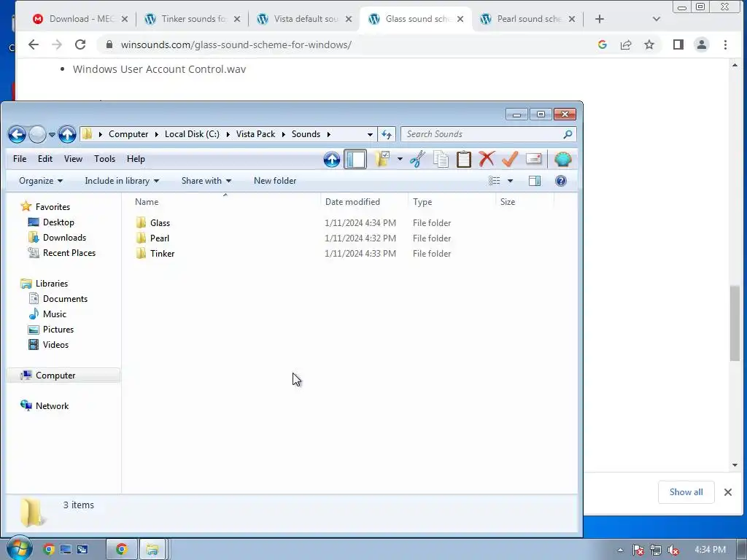The height and width of the screenshot is (560, 747).
Task: Click Explorer Forward arrow button
Action: pos(37,134)
